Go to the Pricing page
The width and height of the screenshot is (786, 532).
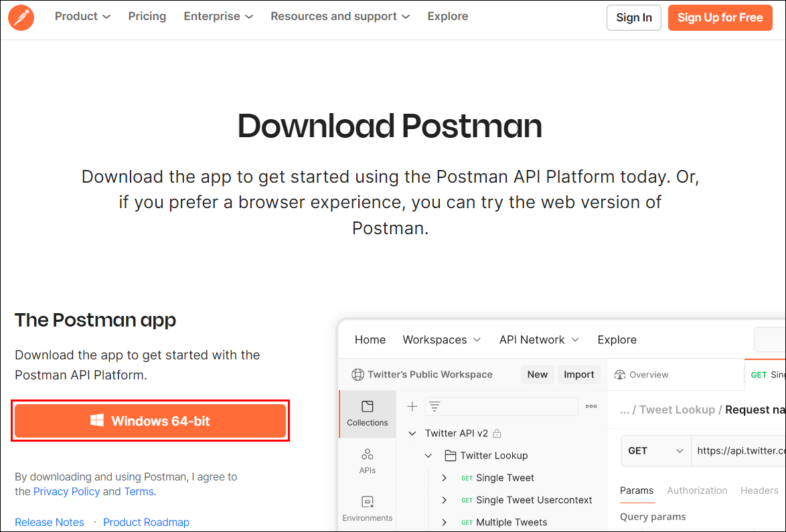coord(147,17)
